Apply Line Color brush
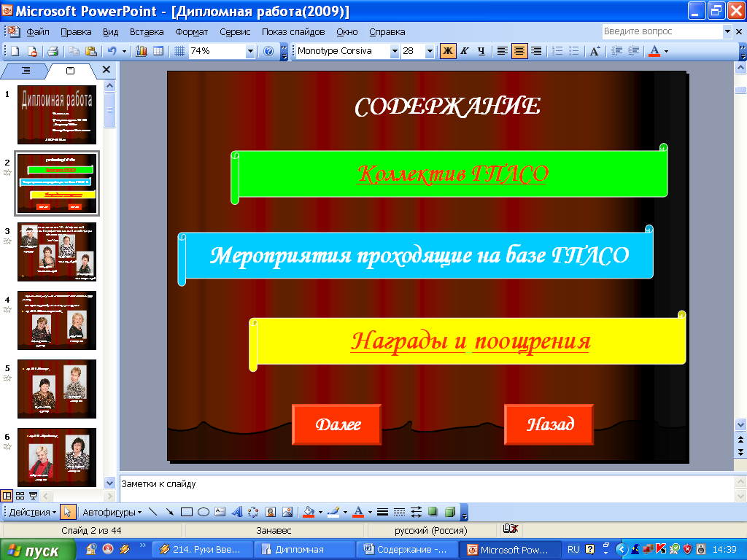Image resolution: width=747 pixels, height=560 pixels. click(x=333, y=512)
